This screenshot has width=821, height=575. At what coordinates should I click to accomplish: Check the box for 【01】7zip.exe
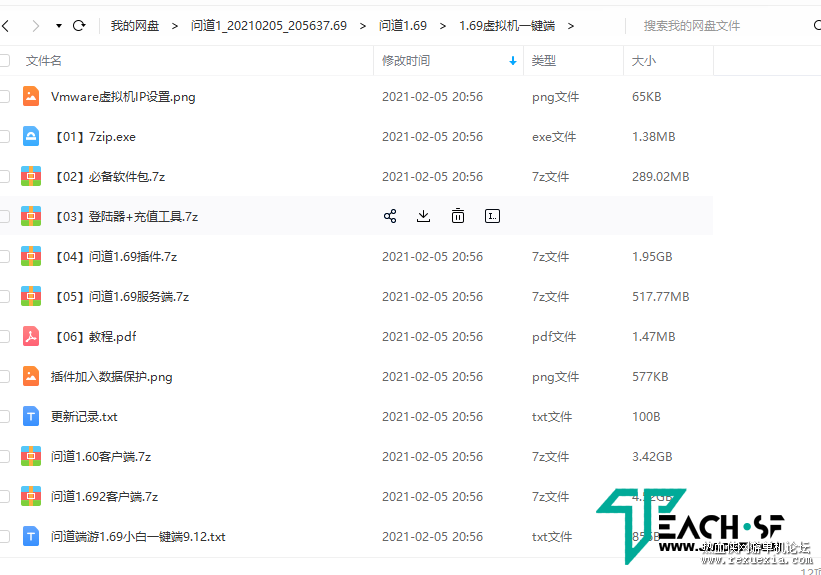pos(5,137)
